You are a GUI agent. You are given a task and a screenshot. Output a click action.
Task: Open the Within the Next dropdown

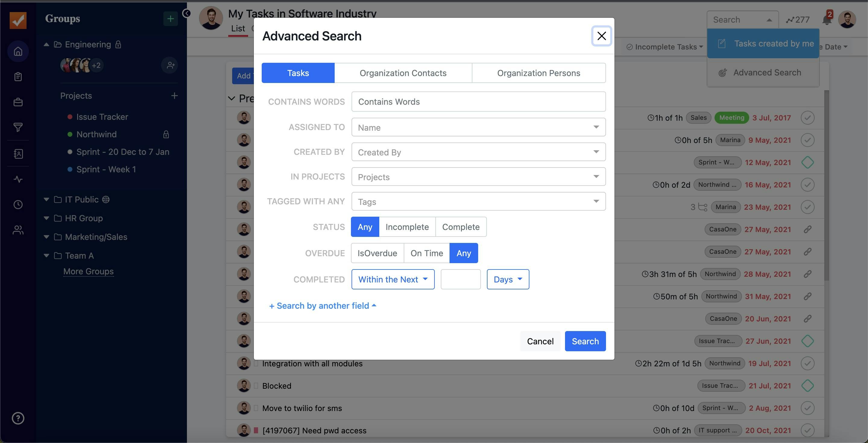393,279
